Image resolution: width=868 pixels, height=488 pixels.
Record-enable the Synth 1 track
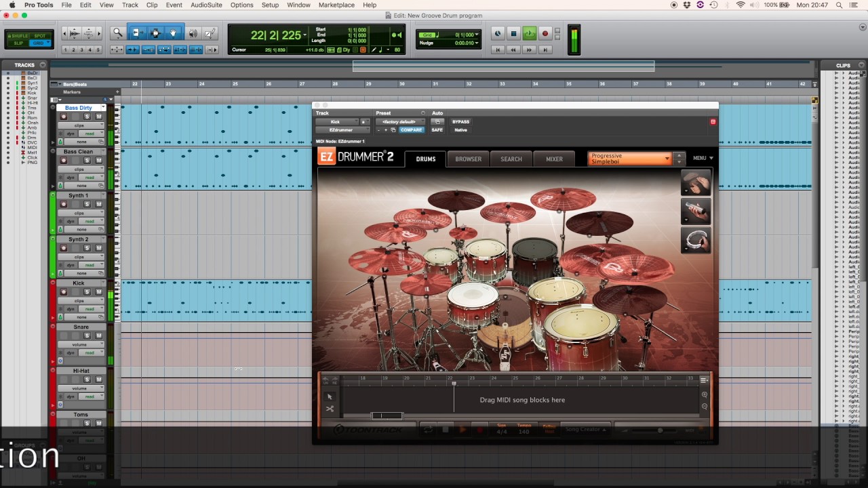[64, 205]
